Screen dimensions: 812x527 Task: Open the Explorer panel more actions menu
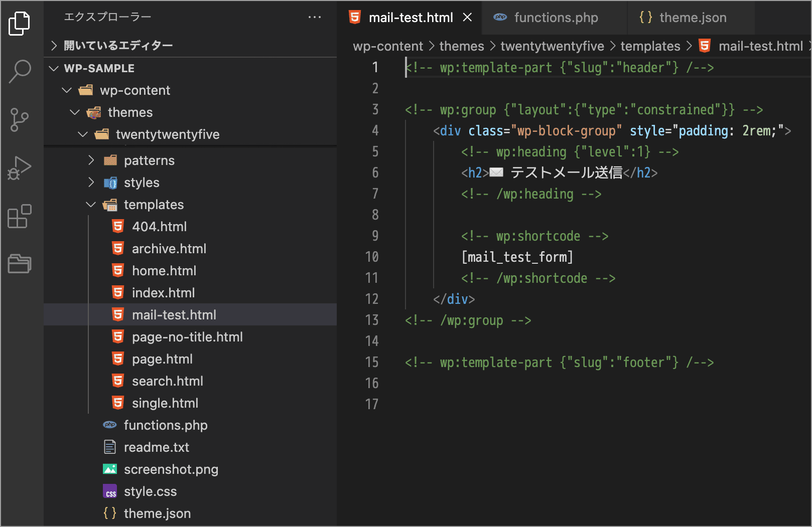point(315,17)
